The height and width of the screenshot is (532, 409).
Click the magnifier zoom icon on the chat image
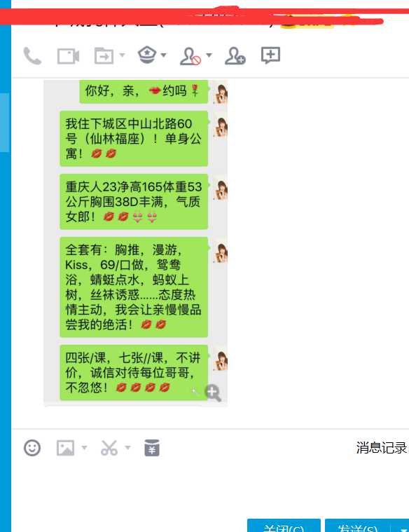point(213,393)
